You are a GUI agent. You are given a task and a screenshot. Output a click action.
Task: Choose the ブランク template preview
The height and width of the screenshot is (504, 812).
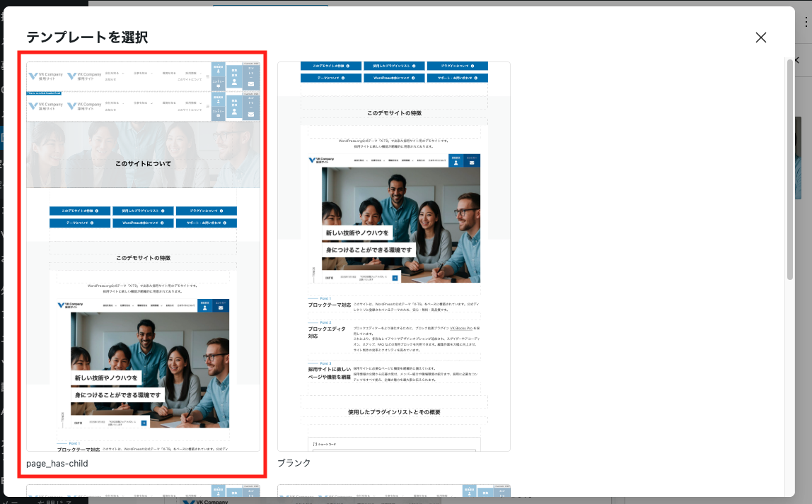tap(393, 256)
